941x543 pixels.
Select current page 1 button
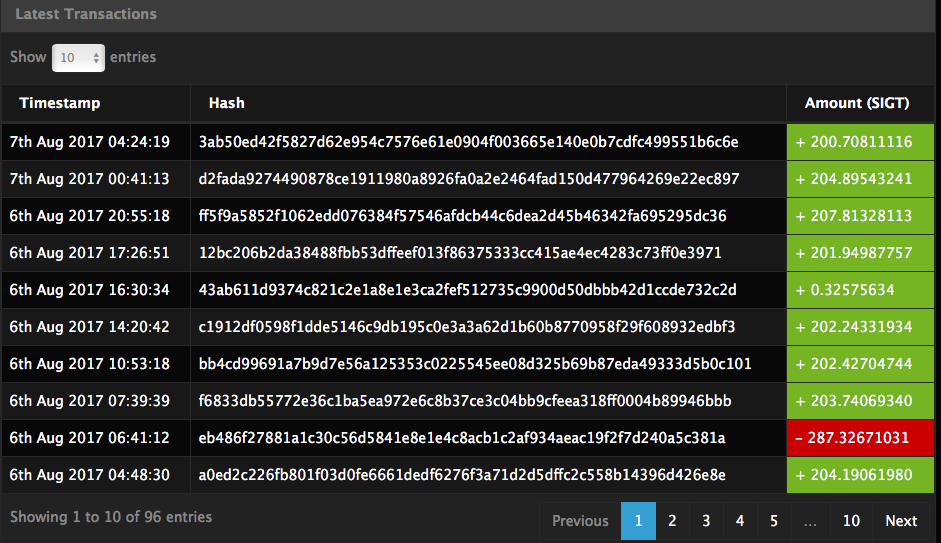pos(638,521)
